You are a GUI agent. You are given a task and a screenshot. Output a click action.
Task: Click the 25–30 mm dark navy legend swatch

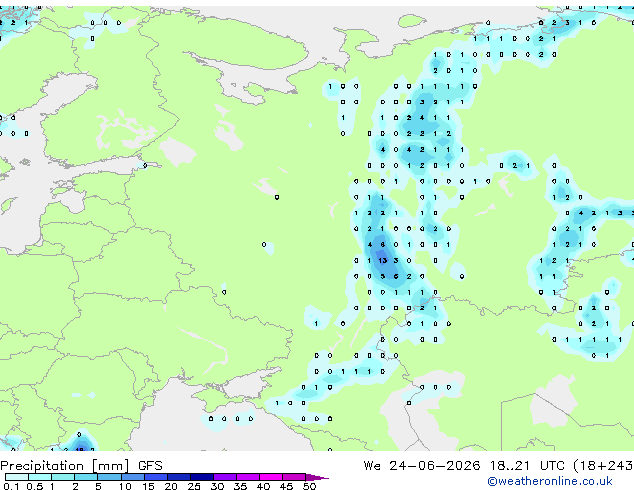pyautogui.click(x=202, y=477)
